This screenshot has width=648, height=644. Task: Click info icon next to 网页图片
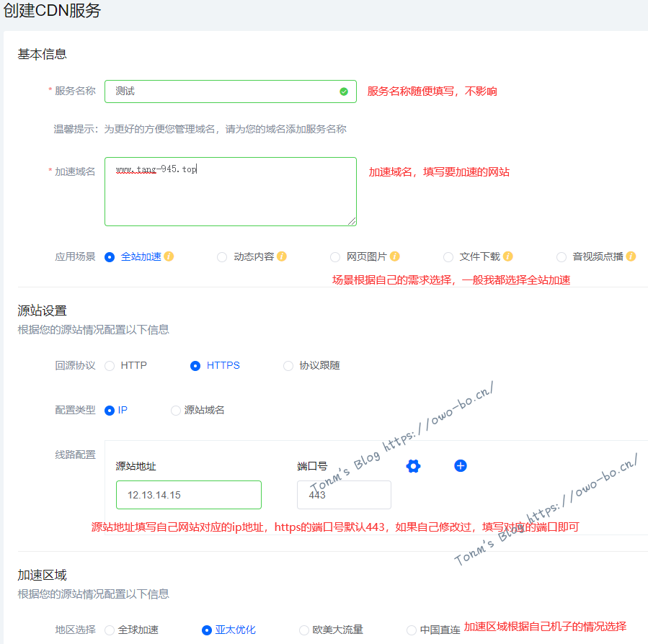coord(395,256)
